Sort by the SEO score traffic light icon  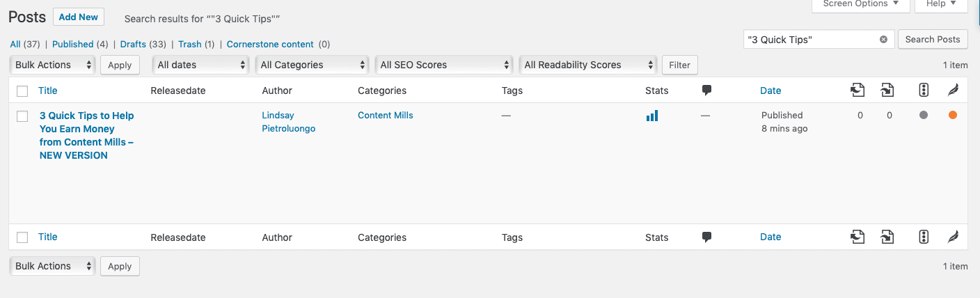924,91
